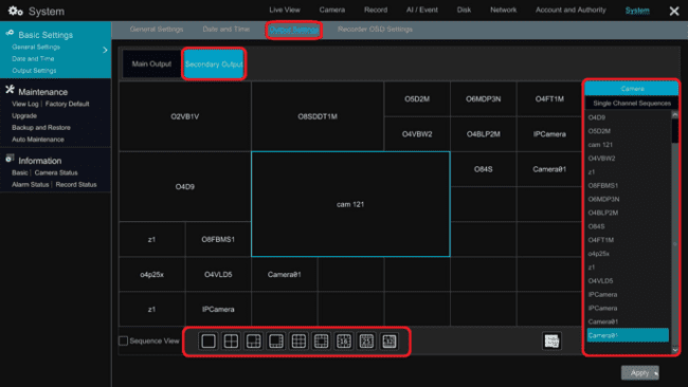Image resolution: width=688 pixels, height=387 pixels.
Task: Switch to Recorder OSD Settings tab
Action: (x=375, y=29)
